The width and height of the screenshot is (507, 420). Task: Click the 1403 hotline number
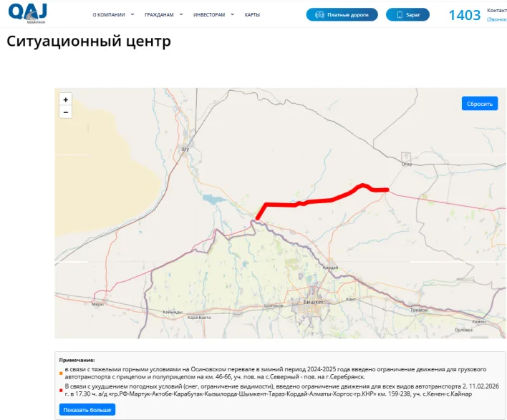click(465, 15)
